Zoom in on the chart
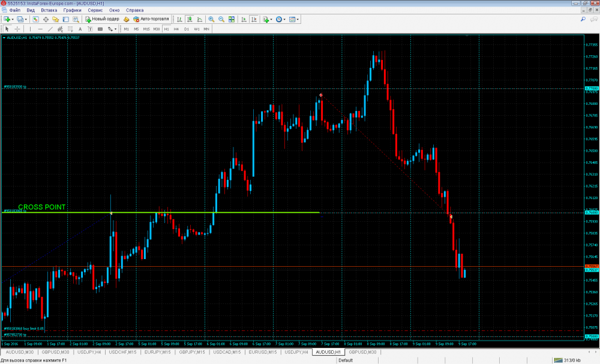600x364 pixels. click(x=211, y=19)
